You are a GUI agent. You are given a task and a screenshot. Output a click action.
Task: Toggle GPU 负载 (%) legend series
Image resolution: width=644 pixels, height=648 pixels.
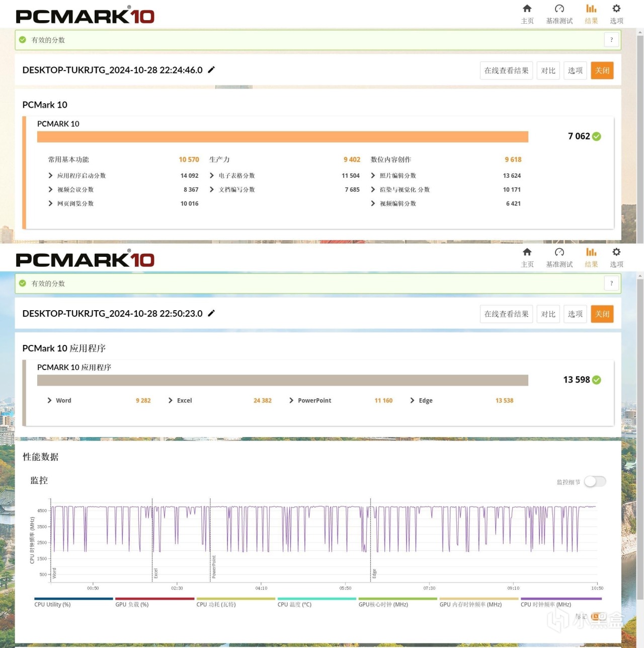tap(154, 602)
